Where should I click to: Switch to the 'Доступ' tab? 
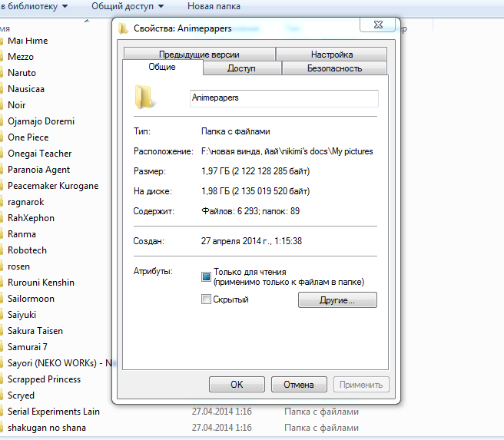[x=242, y=68]
